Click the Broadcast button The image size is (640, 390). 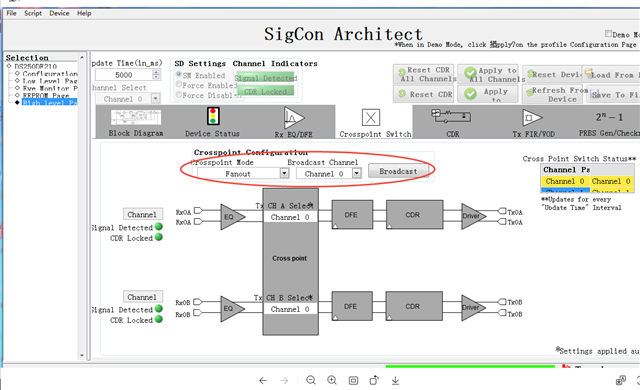(398, 171)
